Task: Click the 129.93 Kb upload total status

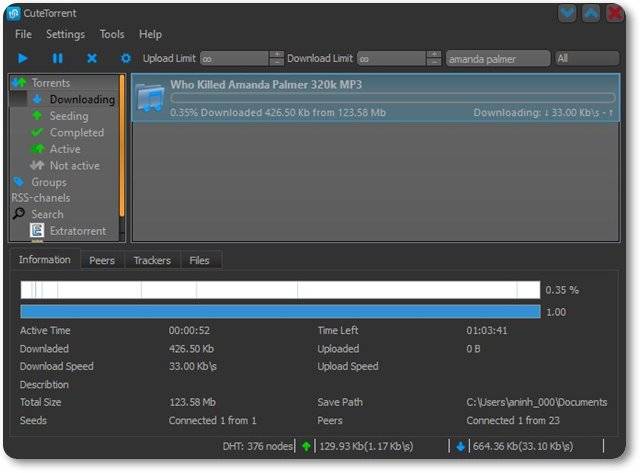Action: click(366, 446)
